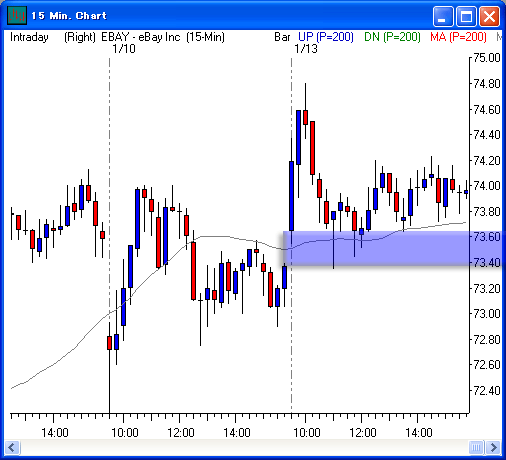Click the 1/10 date marker

coord(124,49)
